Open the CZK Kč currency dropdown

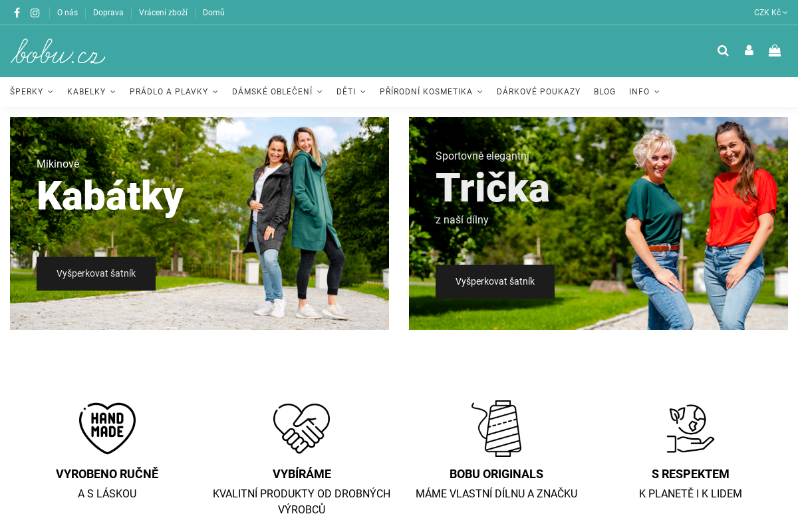pyautogui.click(x=771, y=13)
